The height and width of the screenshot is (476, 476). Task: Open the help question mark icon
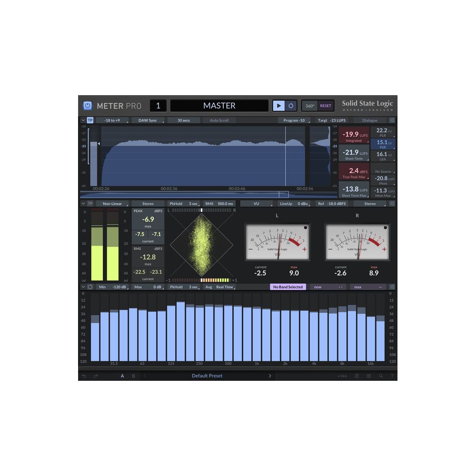coord(391,376)
